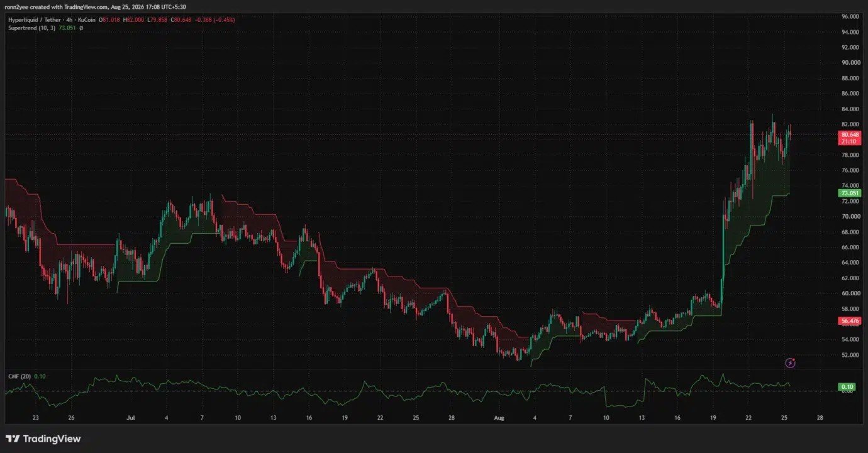Click the Aug label on time axis
The image size is (868, 453).
pyautogui.click(x=499, y=417)
